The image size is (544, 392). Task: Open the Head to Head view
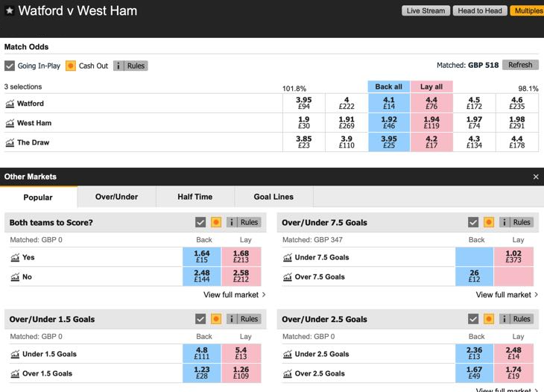coord(480,10)
